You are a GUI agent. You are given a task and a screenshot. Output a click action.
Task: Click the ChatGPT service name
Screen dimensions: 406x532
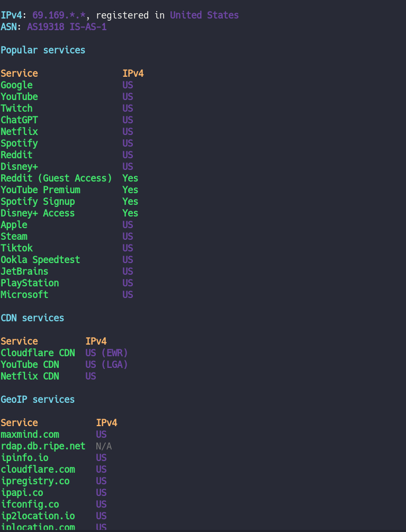point(19,120)
